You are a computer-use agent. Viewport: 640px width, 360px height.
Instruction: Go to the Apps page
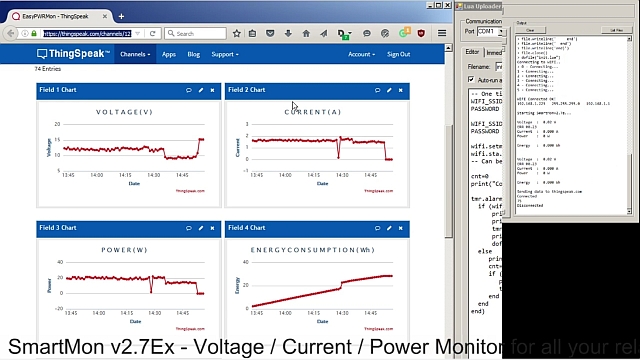[169, 54]
